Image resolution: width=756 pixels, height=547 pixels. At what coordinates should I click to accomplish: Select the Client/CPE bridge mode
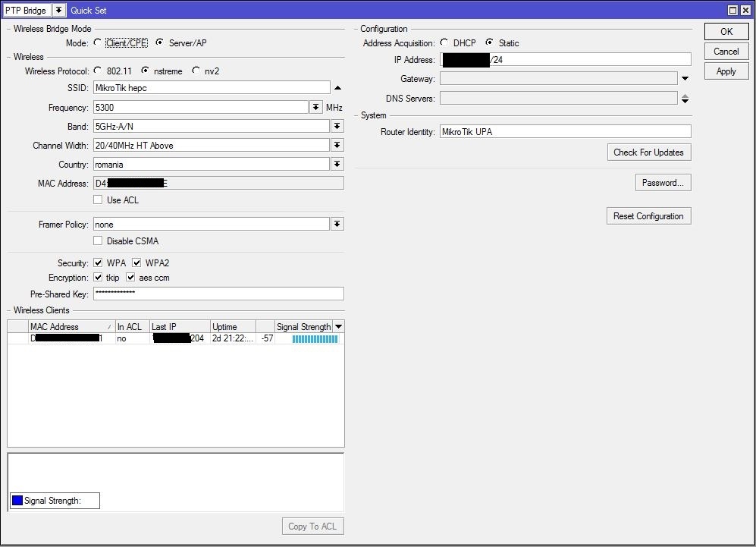tap(97, 43)
